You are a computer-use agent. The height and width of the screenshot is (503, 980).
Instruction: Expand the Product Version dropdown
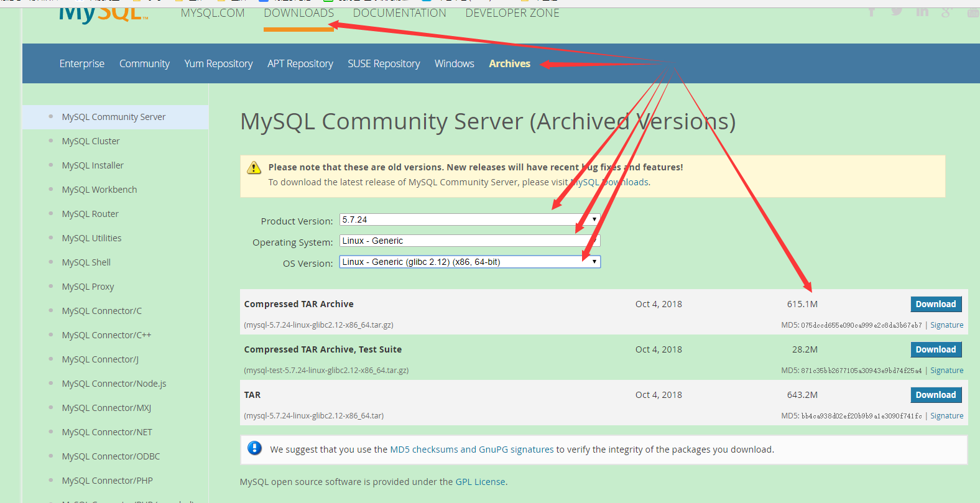pyautogui.click(x=470, y=219)
